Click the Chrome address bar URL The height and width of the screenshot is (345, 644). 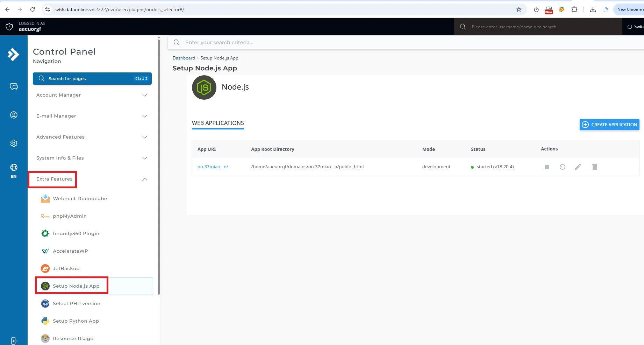click(x=119, y=9)
